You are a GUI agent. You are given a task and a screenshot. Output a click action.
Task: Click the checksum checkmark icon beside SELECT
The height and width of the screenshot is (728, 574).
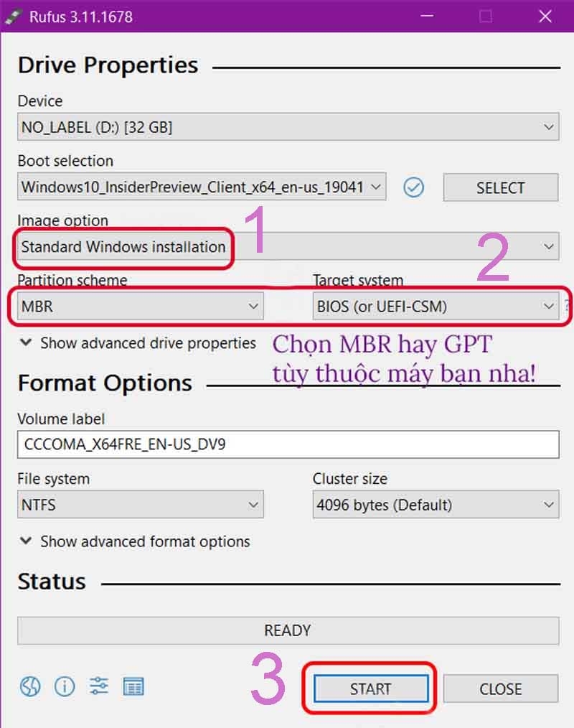click(413, 187)
